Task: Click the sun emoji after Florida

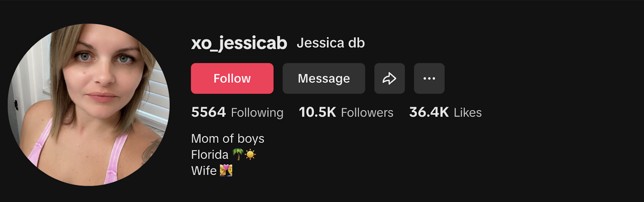Action: [250, 154]
